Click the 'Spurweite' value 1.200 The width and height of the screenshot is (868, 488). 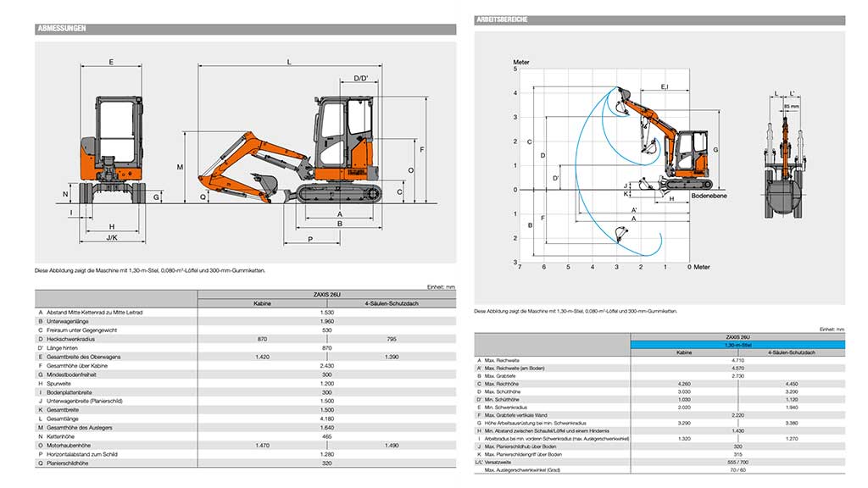(326, 384)
